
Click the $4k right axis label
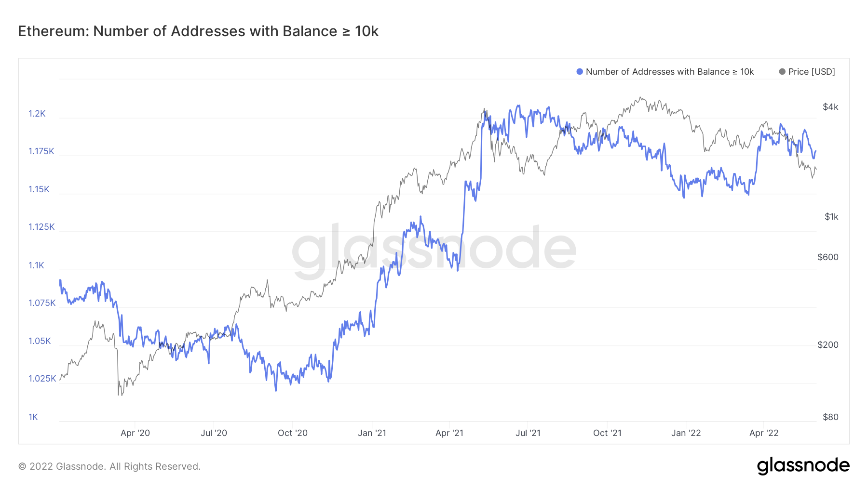pyautogui.click(x=830, y=107)
